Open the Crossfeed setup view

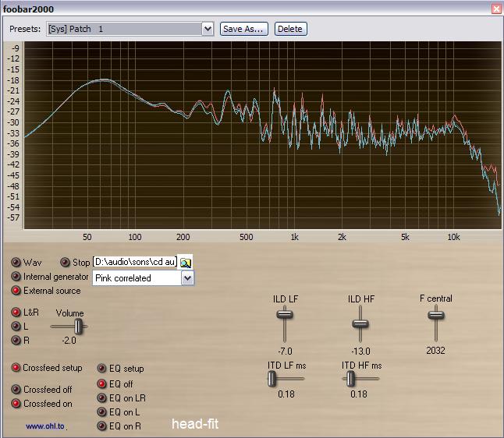tap(16, 368)
